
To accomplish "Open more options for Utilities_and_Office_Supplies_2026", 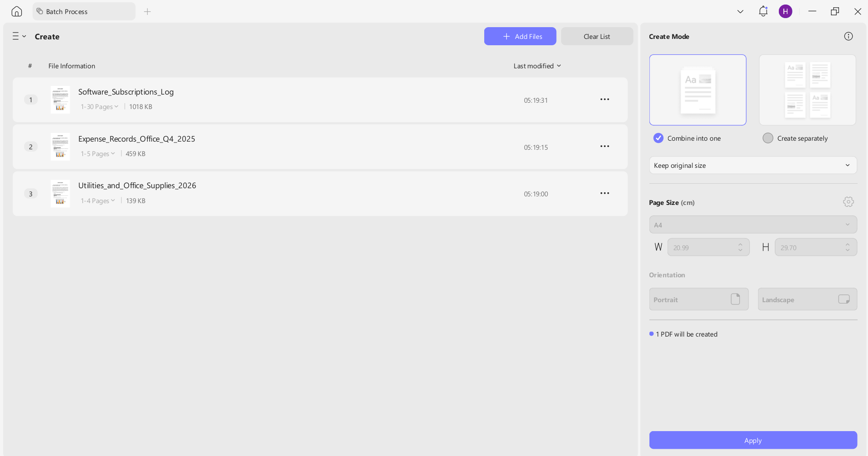I will click(x=605, y=194).
